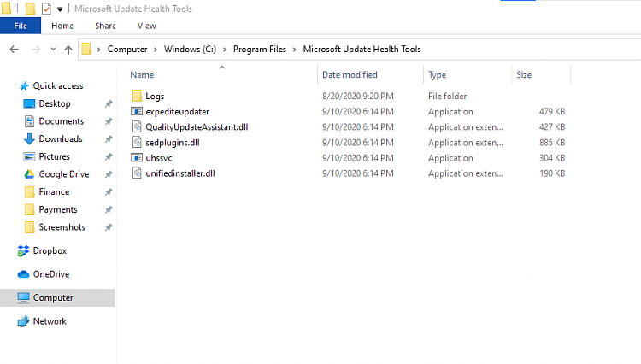Viewport: 641px width, 364px height.
Task: Go back with the Back arrow
Action: pos(15,50)
